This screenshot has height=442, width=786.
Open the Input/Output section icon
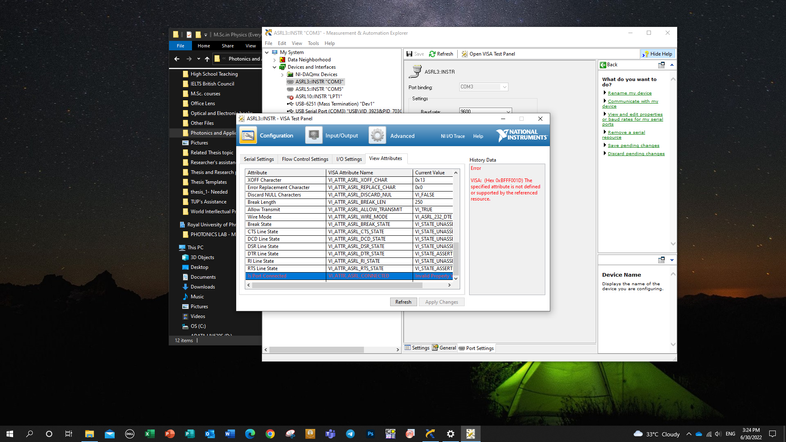tap(314, 135)
